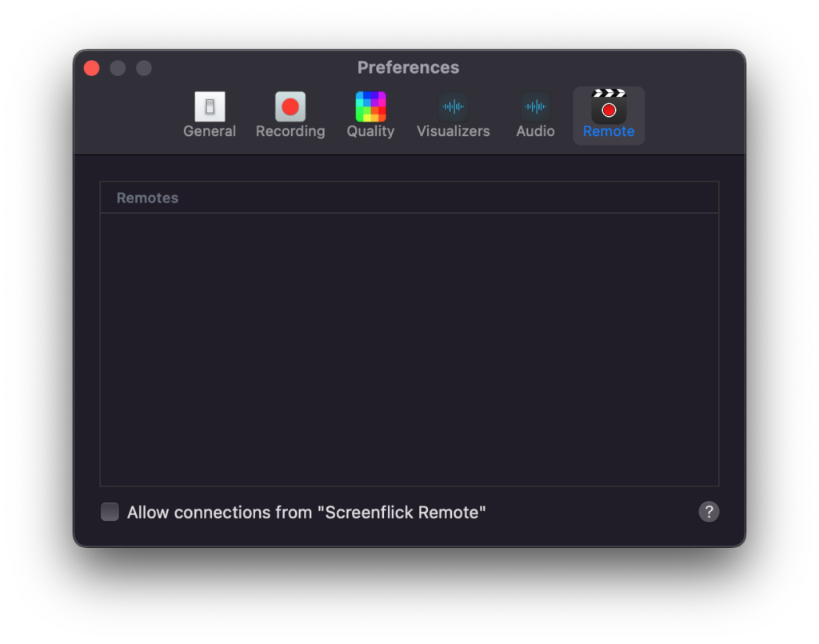
Task: Go to the Audio preferences tab
Action: tap(535, 115)
